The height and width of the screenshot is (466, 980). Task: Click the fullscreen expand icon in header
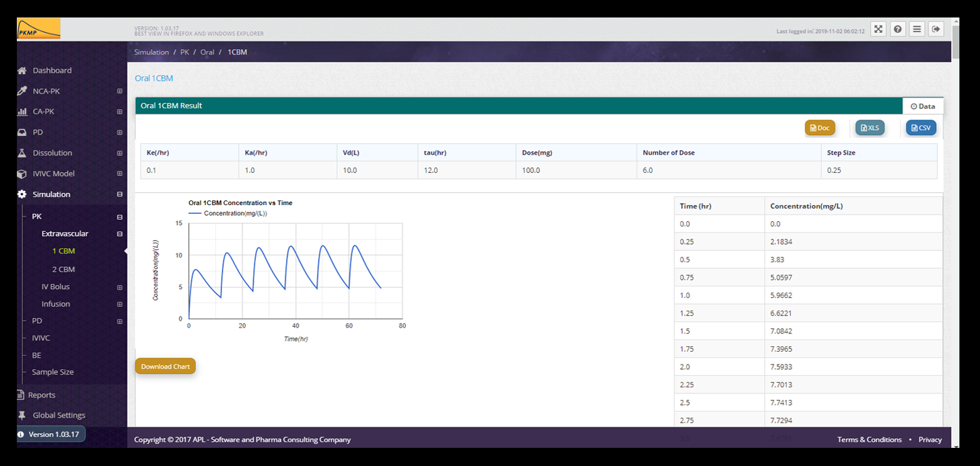878,29
